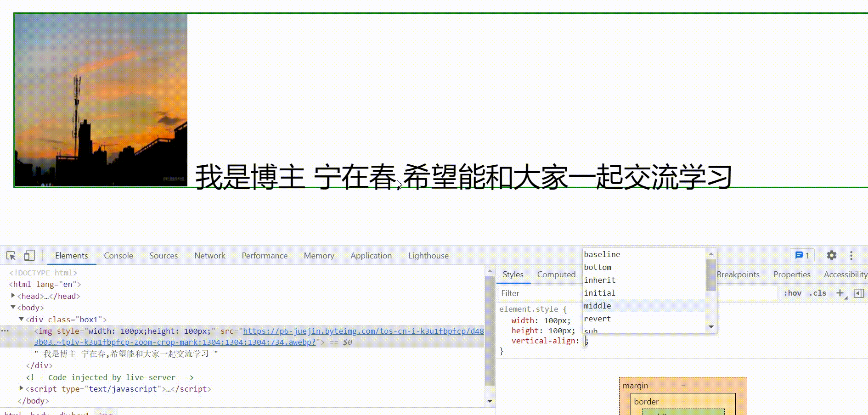The height and width of the screenshot is (415, 868).
Task: Open the Memory tab
Action: (x=319, y=256)
